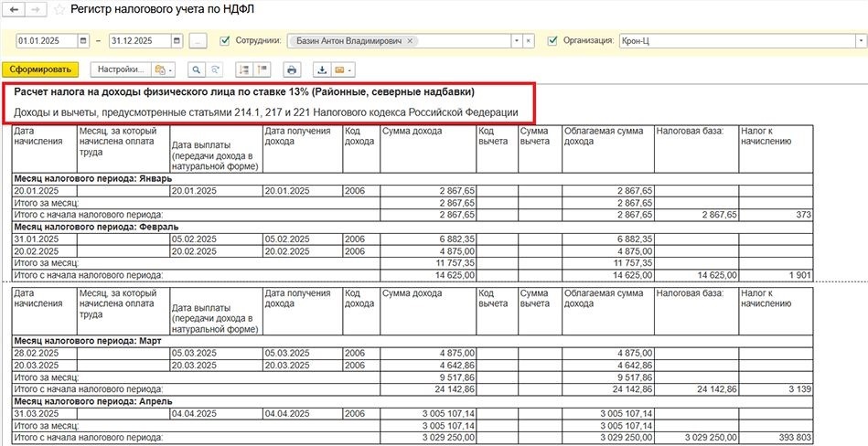Open calendar for start date 01.01.2025
Image resolution: width=868 pixels, height=446 pixels.
(83, 41)
